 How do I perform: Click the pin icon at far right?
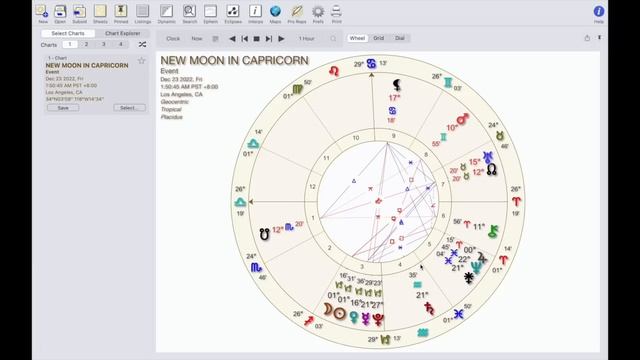click(600, 38)
